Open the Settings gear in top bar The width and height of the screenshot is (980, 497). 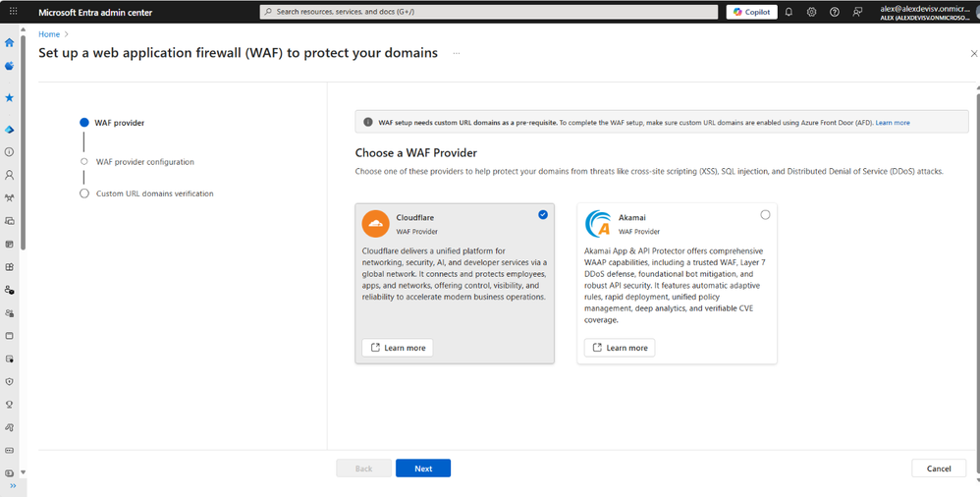click(811, 12)
